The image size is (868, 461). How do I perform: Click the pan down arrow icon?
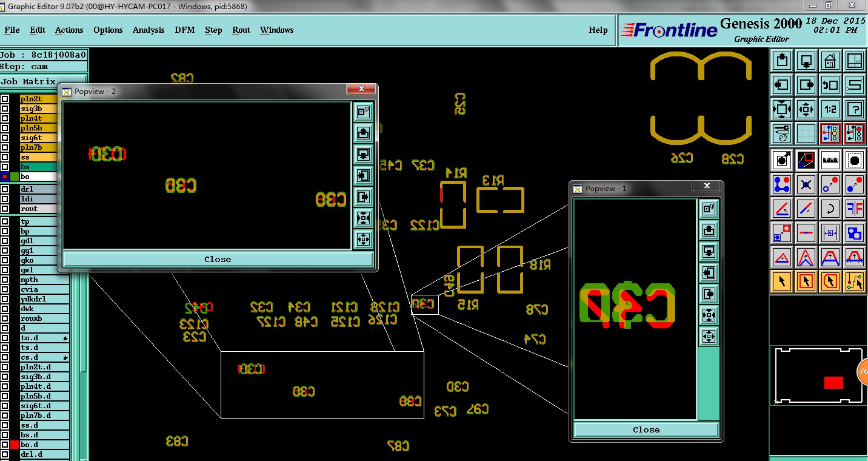806,61
